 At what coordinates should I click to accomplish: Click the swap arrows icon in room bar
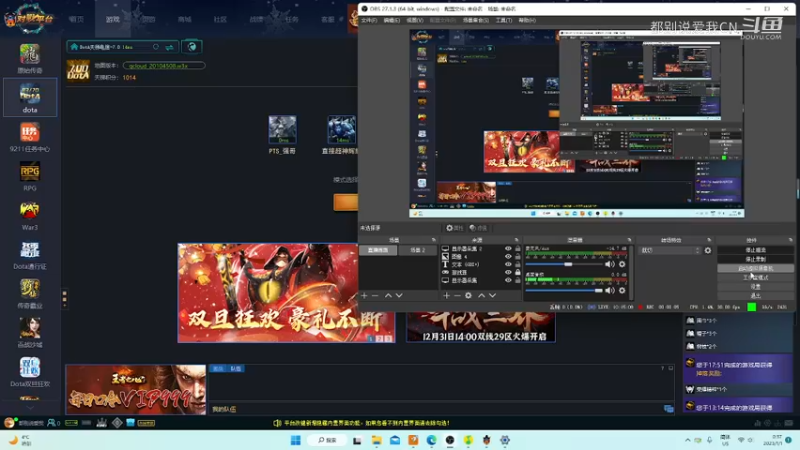coord(169,47)
